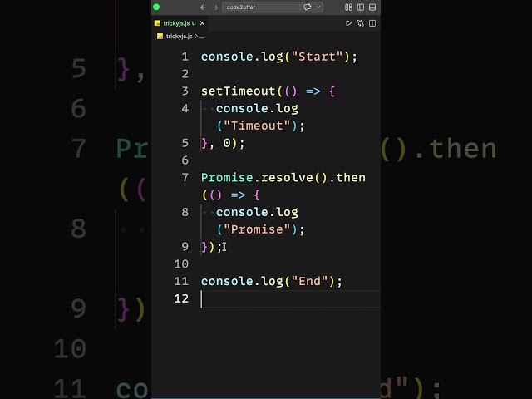
Task: Go back with the left arrow
Action: point(203,7)
